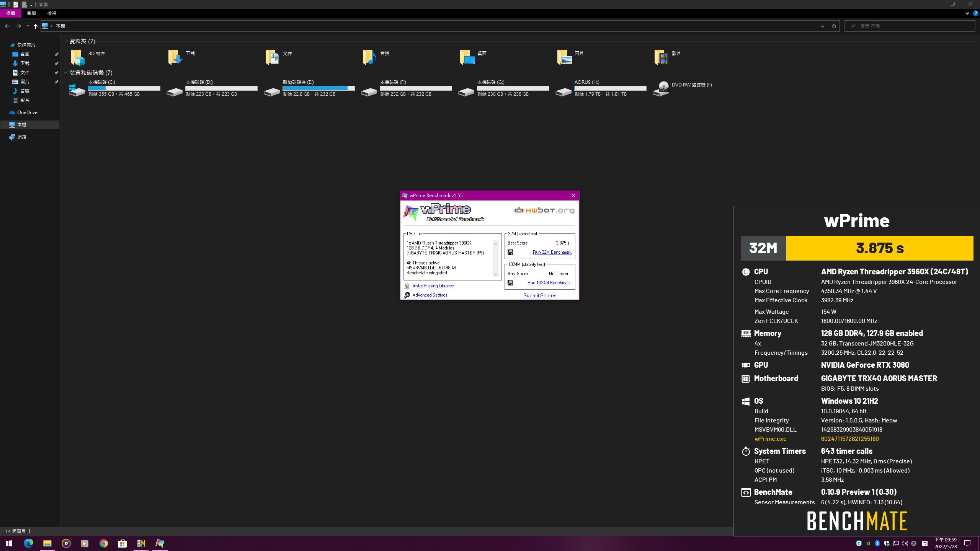Click the Explorer refresh button

(x=834, y=26)
